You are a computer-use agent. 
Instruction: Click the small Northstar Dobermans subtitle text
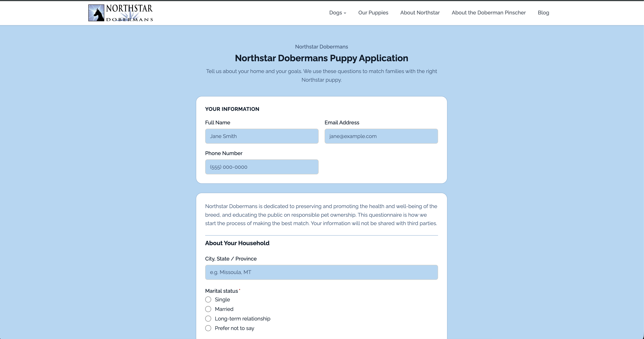(x=321, y=47)
